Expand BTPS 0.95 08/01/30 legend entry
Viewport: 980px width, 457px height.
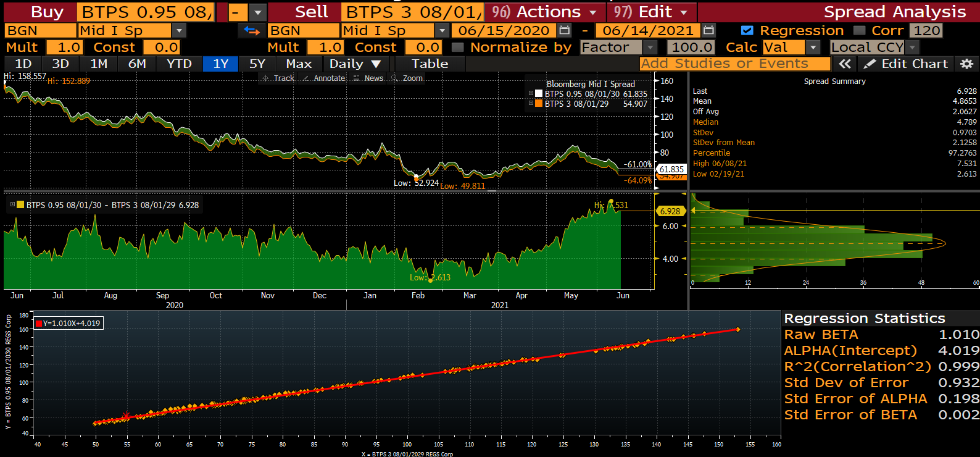pos(531,94)
